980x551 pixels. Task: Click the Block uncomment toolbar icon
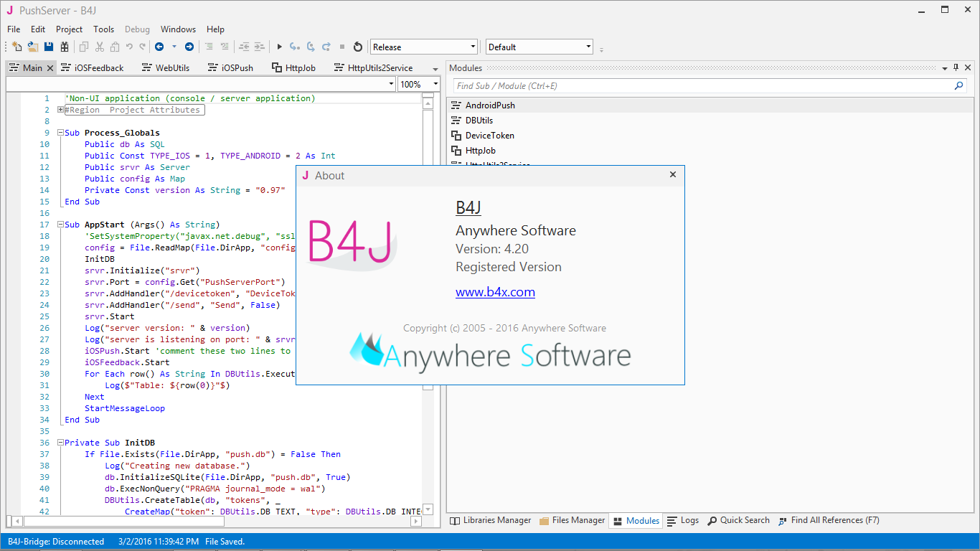tap(225, 47)
